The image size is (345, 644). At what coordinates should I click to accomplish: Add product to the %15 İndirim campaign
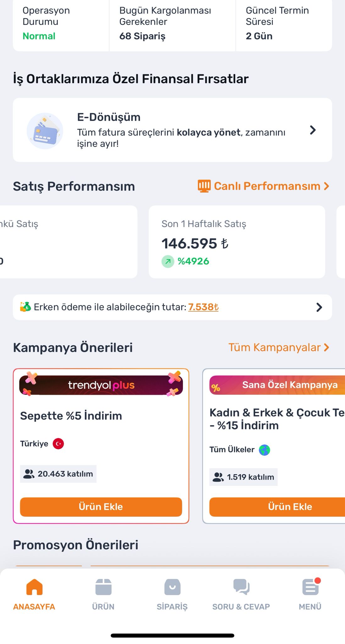pyautogui.click(x=277, y=507)
